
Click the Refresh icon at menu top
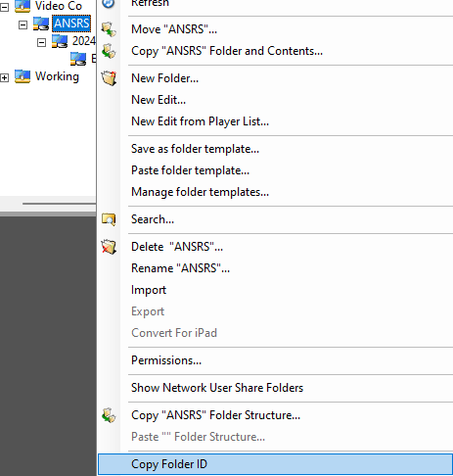(109, 3)
